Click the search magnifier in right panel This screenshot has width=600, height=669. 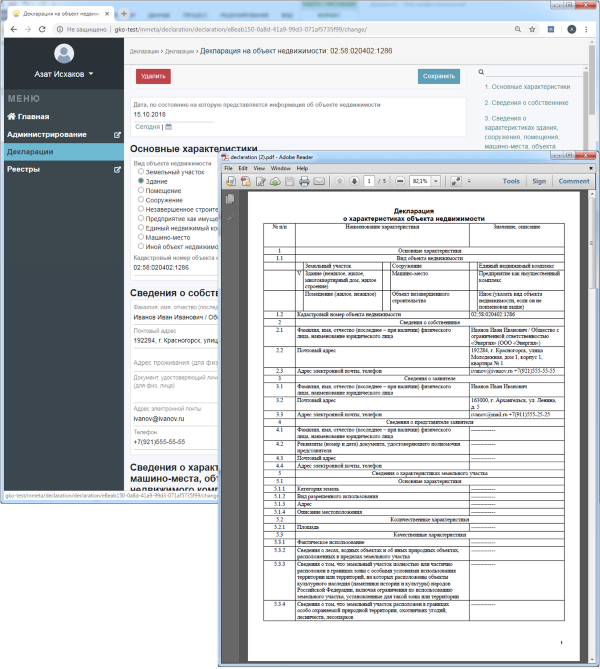coord(481,72)
